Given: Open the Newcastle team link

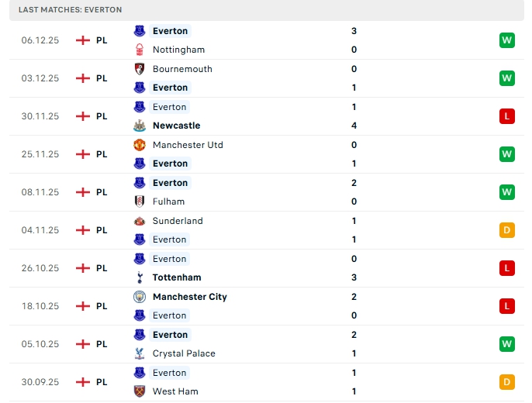Looking at the screenshot, I should click(x=176, y=126).
